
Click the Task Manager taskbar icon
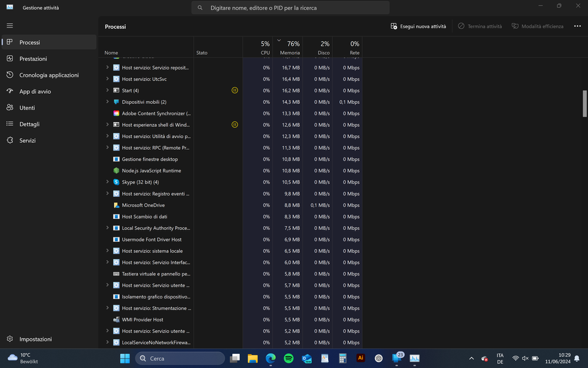click(x=415, y=358)
